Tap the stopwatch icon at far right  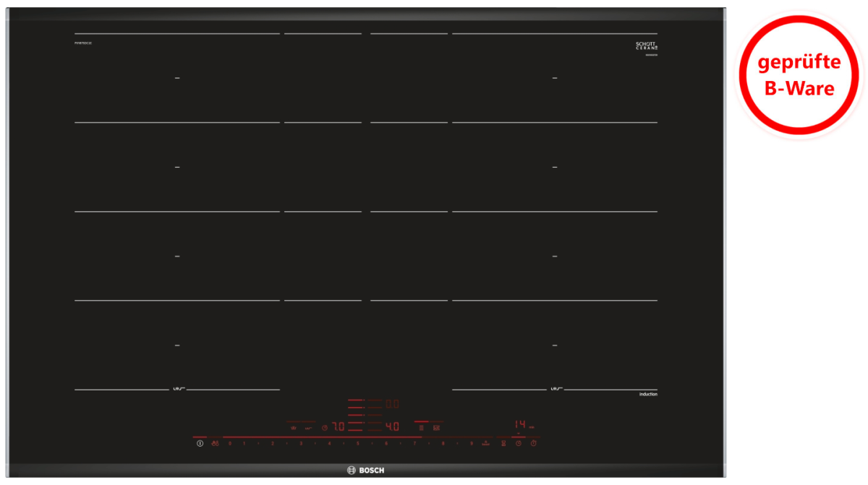pyautogui.click(x=534, y=443)
